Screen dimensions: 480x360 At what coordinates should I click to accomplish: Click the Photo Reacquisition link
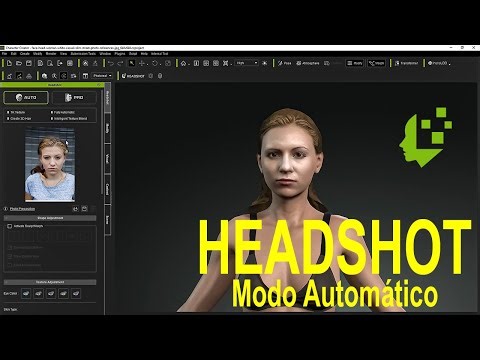22,209
